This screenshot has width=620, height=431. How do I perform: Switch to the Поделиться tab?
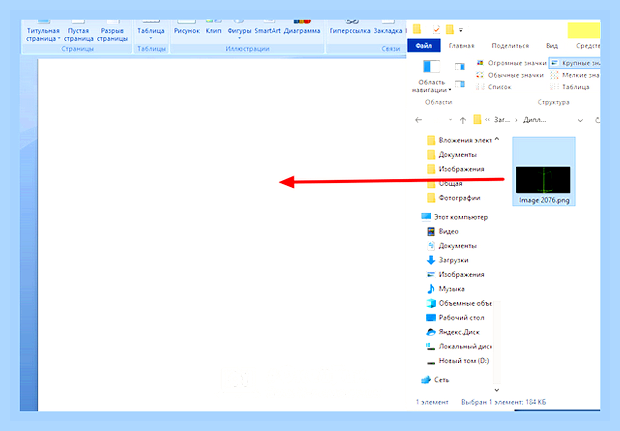pos(510,45)
